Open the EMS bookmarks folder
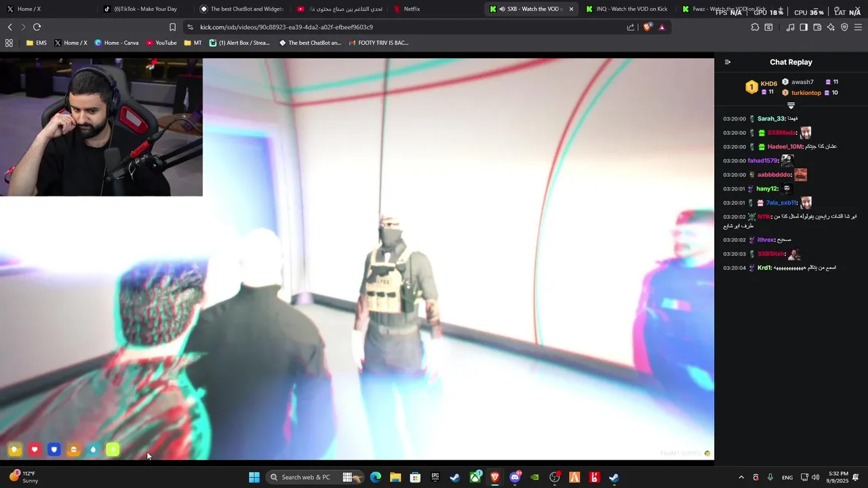Screen dimensions: 868x488 point(37,43)
